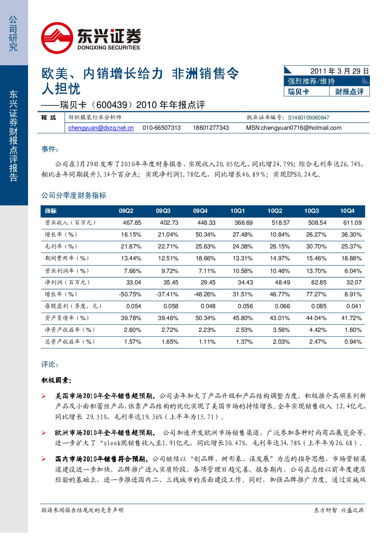Click the 指标 table header cell

51,211
